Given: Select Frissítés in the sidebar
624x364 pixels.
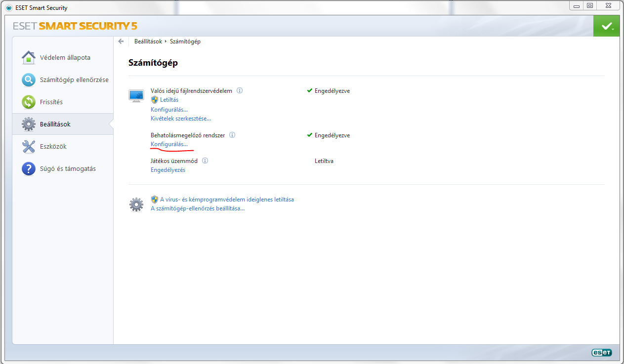Looking at the screenshot, I should [x=63, y=102].
